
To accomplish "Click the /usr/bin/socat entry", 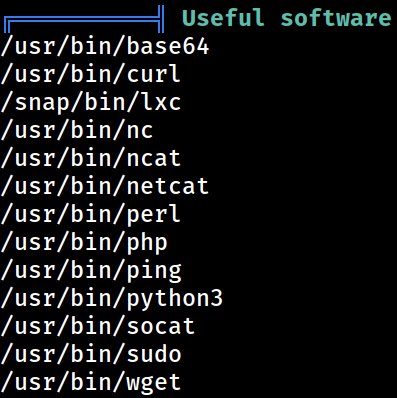I will [98, 326].
